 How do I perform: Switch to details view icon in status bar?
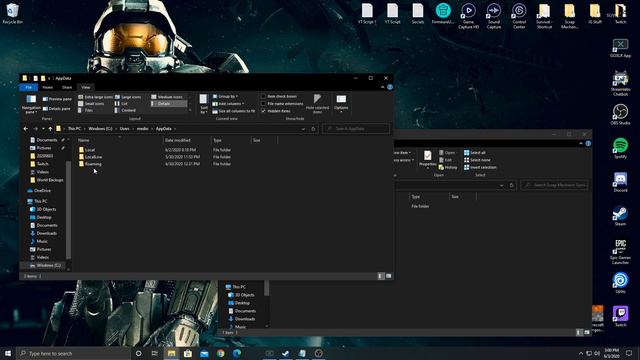coord(381,276)
